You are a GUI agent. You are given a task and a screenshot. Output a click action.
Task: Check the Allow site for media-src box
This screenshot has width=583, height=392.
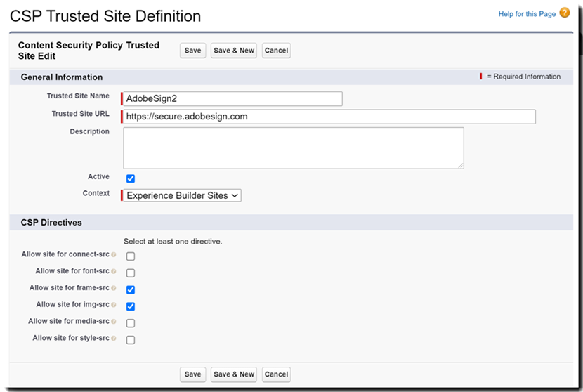[131, 323]
